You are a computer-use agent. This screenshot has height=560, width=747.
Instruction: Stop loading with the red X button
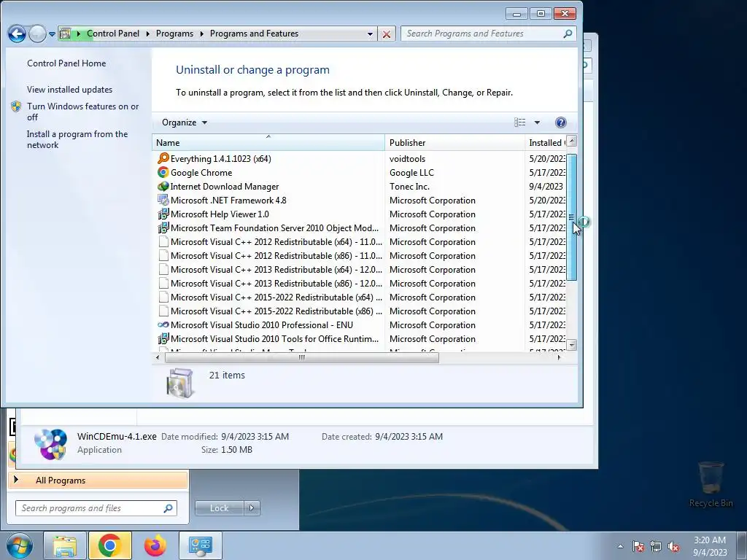[x=387, y=34]
